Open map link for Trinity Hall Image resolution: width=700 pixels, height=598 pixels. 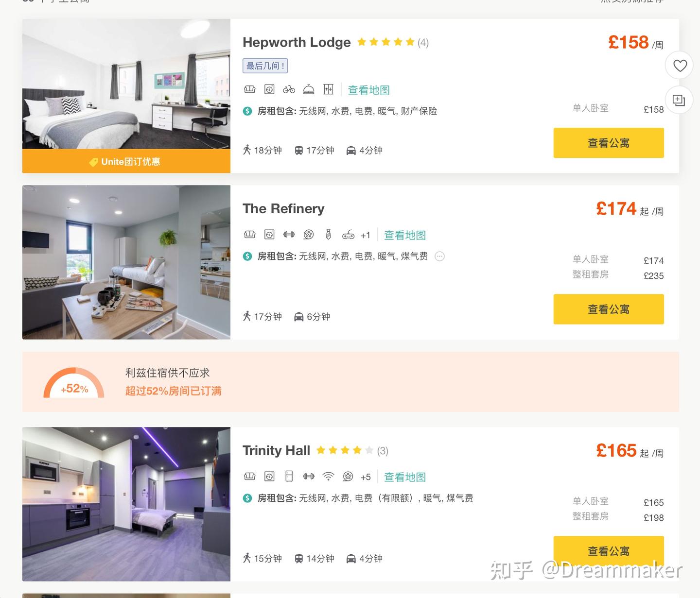[x=405, y=478]
